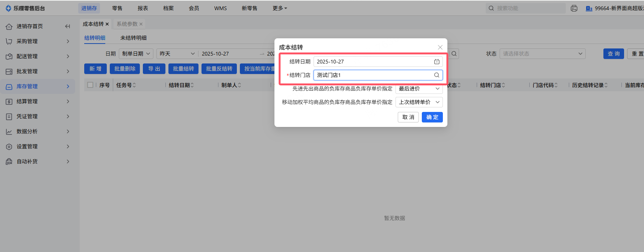Click the 设置管理 gear icon

[9, 146]
